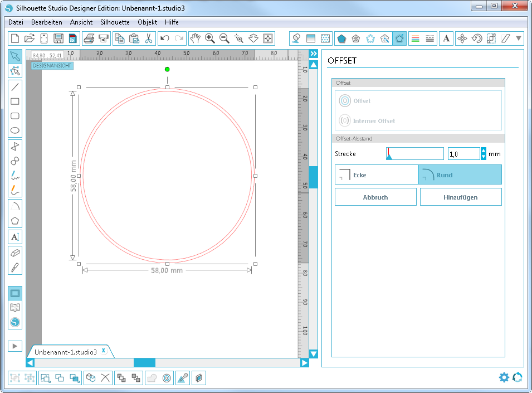The width and height of the screenshot is (532, 393).
Task: Increase the offset value with the up stepper
Action: (x=484, y=151)
